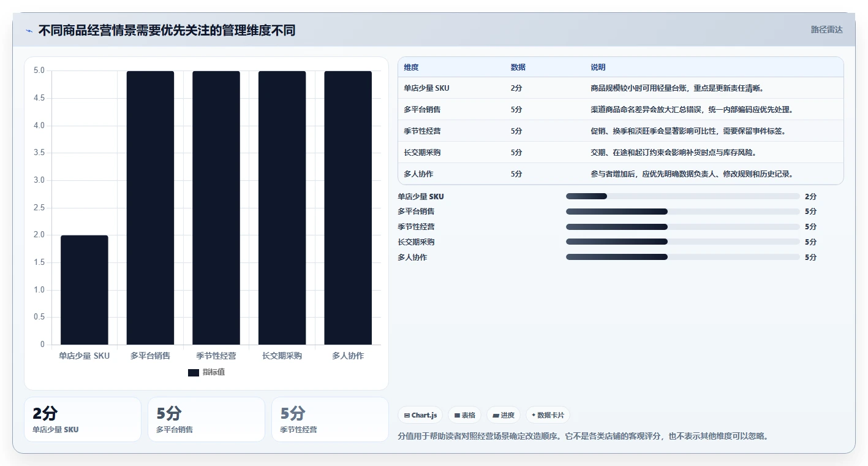The image size is (868, 466).
Task: Click 多平台销售 table row name
Action: pos(422,110)
